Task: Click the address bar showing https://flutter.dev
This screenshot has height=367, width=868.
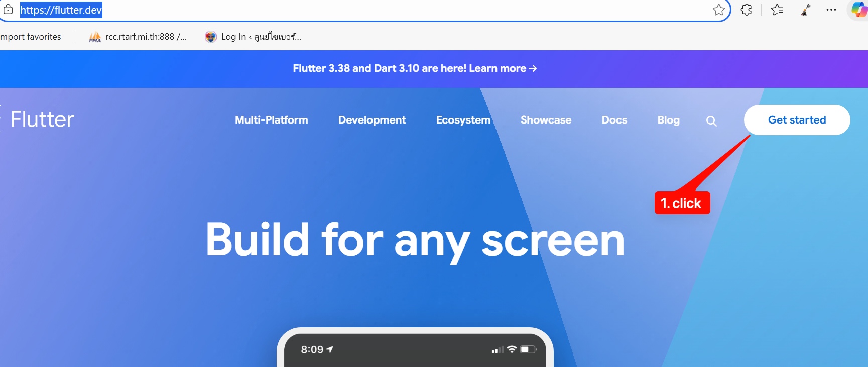Action: pos(351,10)
